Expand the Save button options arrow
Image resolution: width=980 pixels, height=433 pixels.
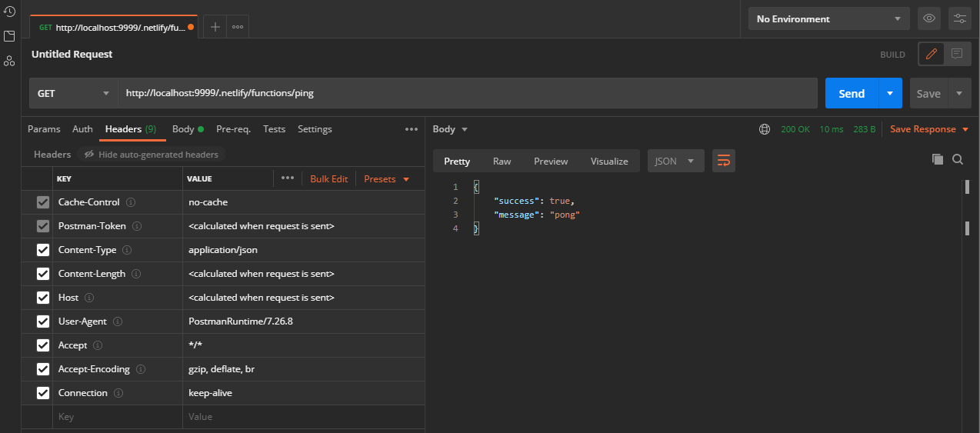(x=959, y=93)
